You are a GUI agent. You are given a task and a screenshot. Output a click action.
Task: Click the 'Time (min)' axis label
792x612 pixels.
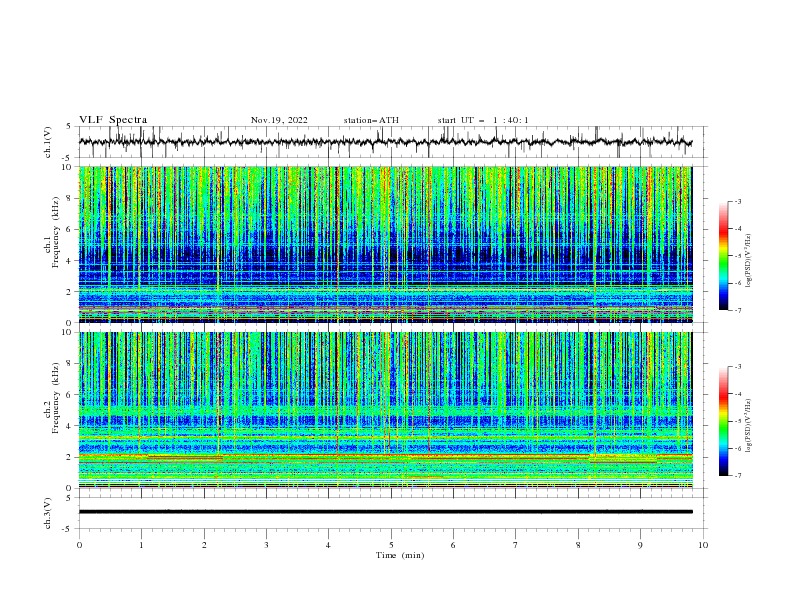(x=400, y=555)
